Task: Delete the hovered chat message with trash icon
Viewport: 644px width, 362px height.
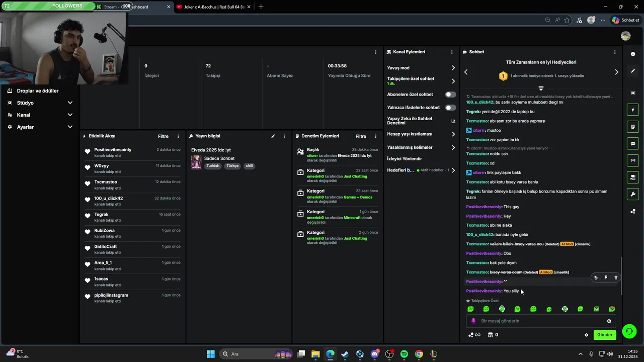Action: pos(616,278)
